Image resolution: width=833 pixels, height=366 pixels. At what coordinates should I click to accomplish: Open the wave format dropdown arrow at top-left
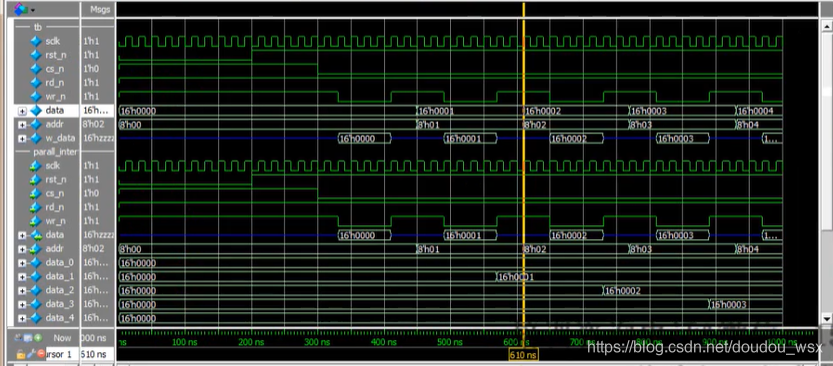click(x=33, y=10)
